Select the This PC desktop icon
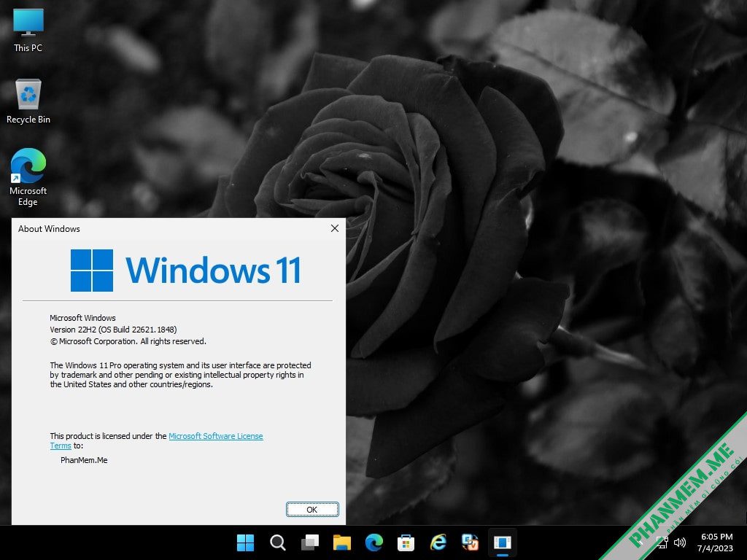747x560 pixels. (x=28, y=31)
